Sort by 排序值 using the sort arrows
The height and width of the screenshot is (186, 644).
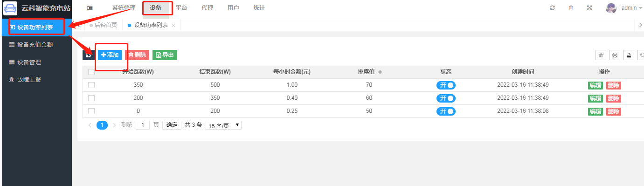(380, 72)
